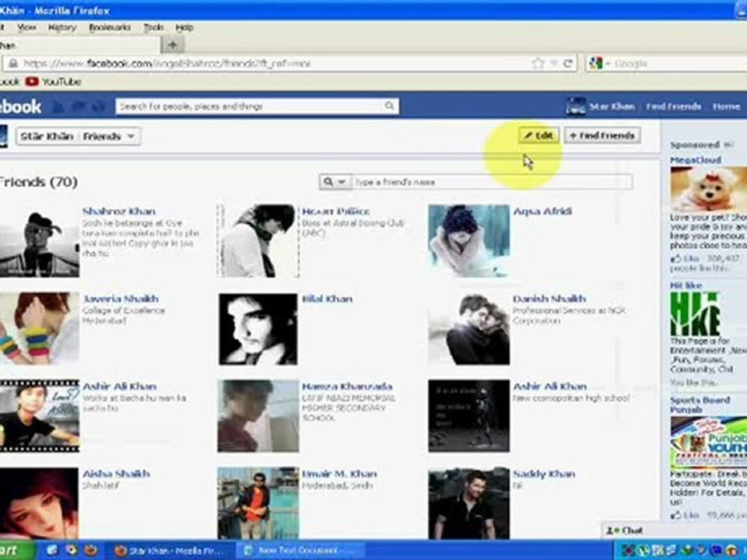Click the Edit button
This screenshot has height=560, width=747.
pos(538,135)
